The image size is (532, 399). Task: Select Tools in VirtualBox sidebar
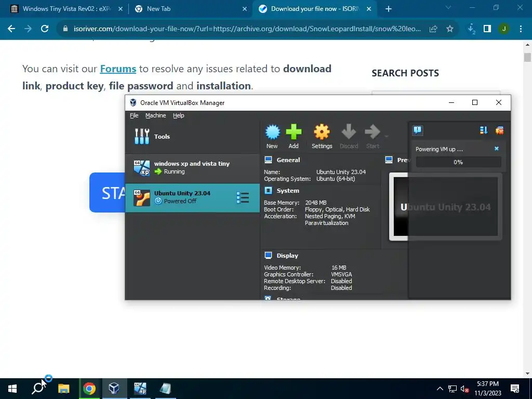[192, 137]
